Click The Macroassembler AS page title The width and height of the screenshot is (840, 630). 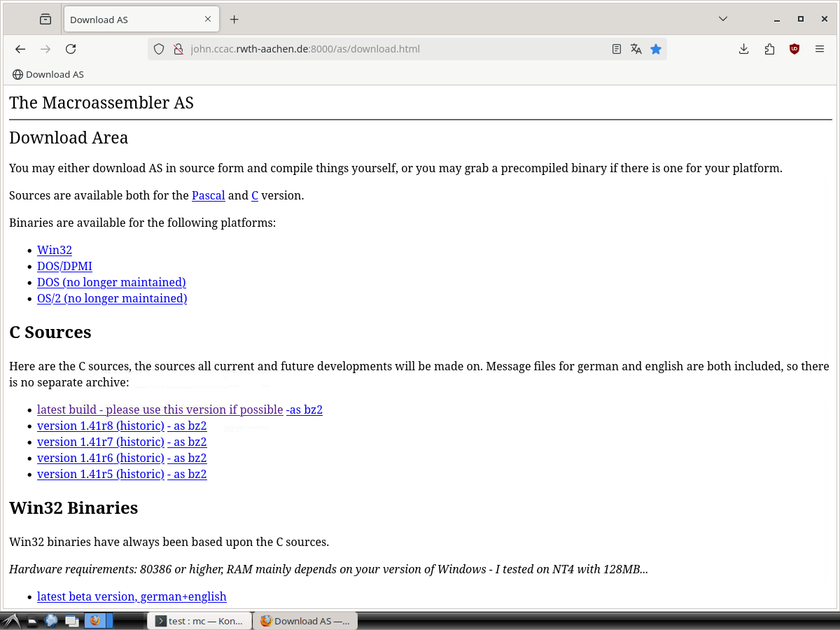click(x=101, y=103)
